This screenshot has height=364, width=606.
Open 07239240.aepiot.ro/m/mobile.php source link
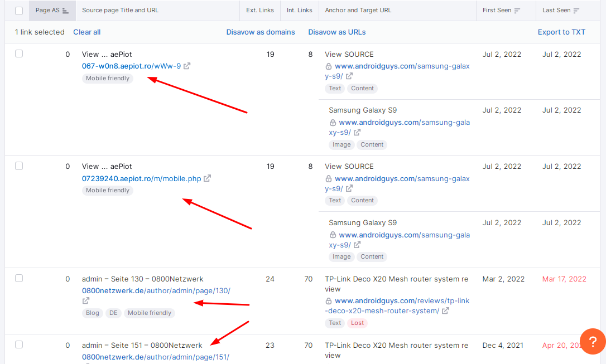coord(141,178)
